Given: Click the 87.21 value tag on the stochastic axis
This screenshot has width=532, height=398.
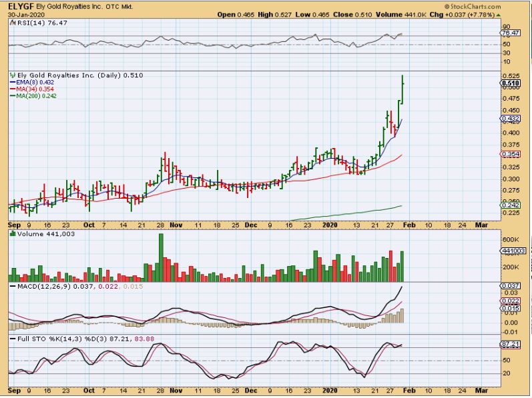Looking at the screenshot, I should coord(510,345).
